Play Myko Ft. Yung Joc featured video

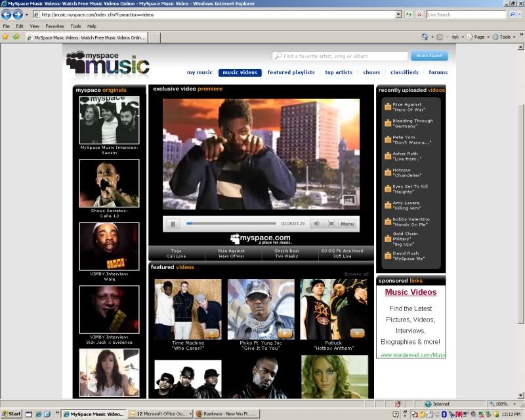tap(261, 309)
